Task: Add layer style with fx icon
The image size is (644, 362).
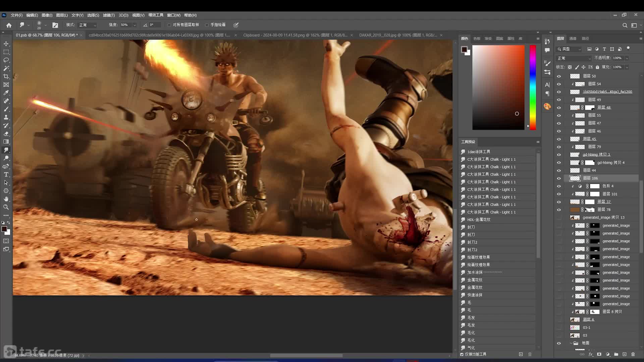Action: tap(591, 354)
